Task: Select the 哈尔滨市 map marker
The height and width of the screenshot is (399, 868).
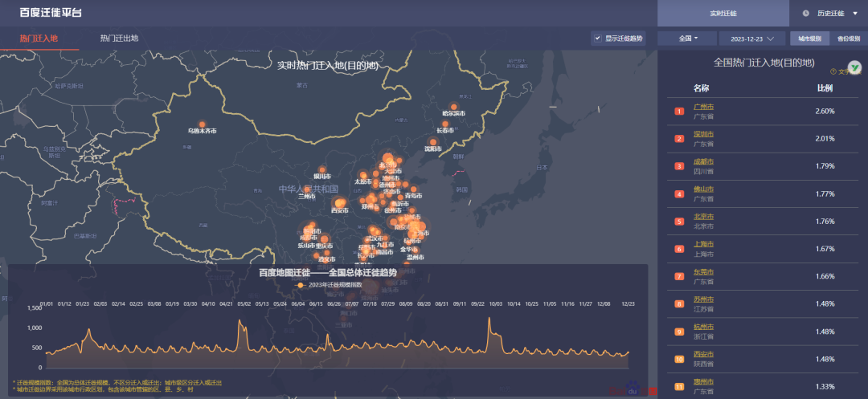Action: [x=454, y=107]
